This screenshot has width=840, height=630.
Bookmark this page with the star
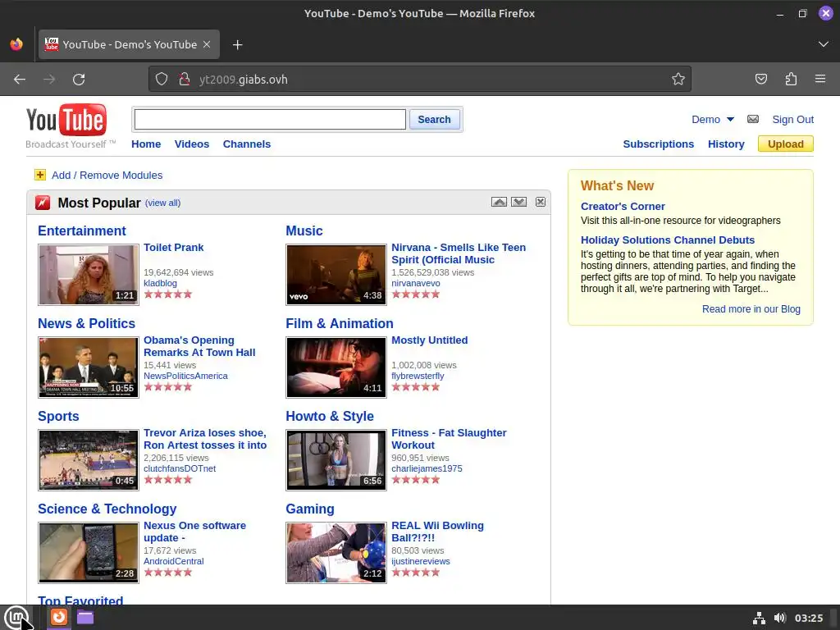pyautogui.click(x=678, y=80)
